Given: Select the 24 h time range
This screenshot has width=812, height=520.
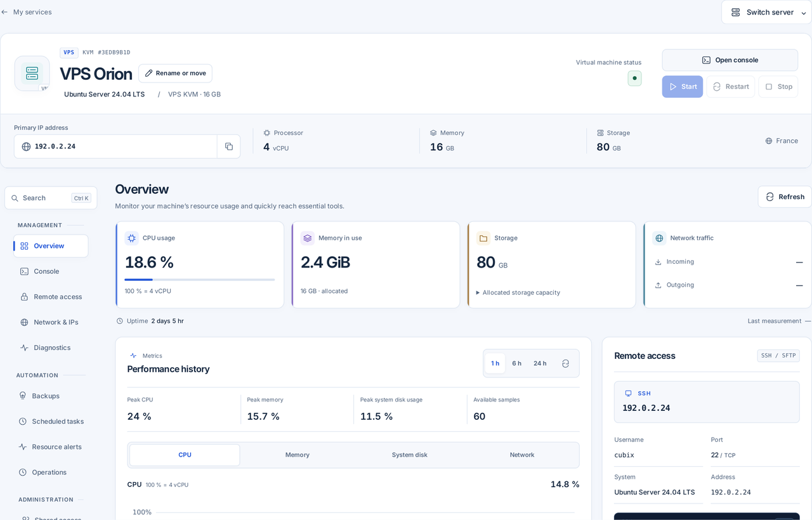Looking at the screenshot, I should click(540, 363).
